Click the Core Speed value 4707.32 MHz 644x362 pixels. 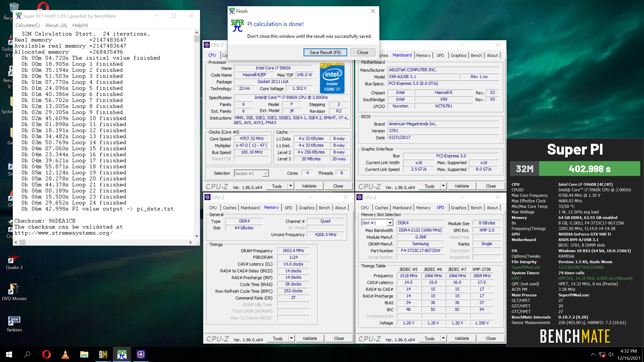pos(252,139)
